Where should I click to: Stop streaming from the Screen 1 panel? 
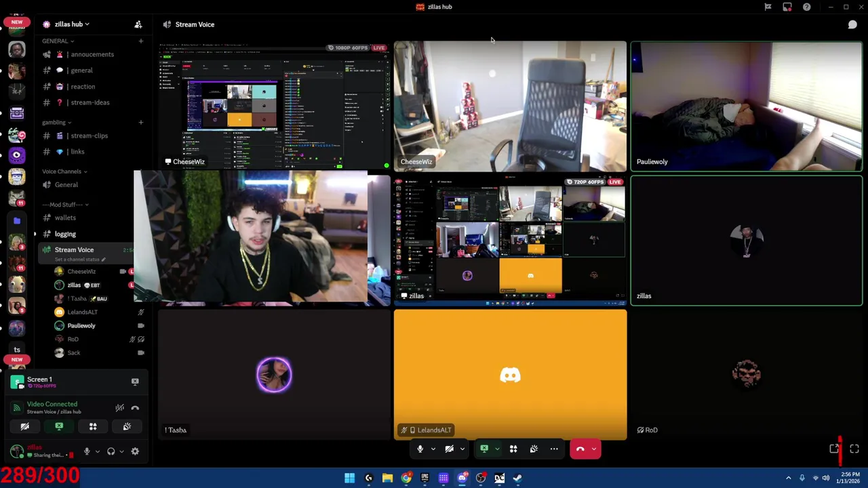135,382
